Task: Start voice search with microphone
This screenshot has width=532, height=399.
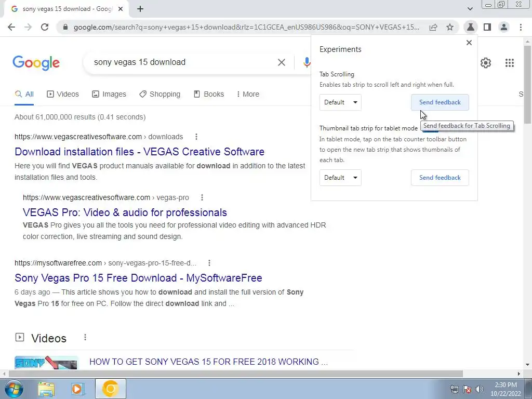Action: 307,62
